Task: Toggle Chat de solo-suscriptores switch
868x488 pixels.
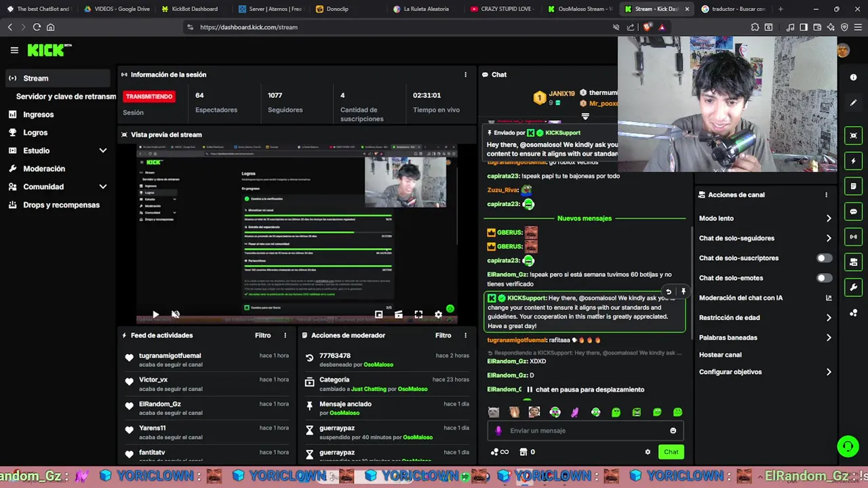Action: (x=824, y=258)
